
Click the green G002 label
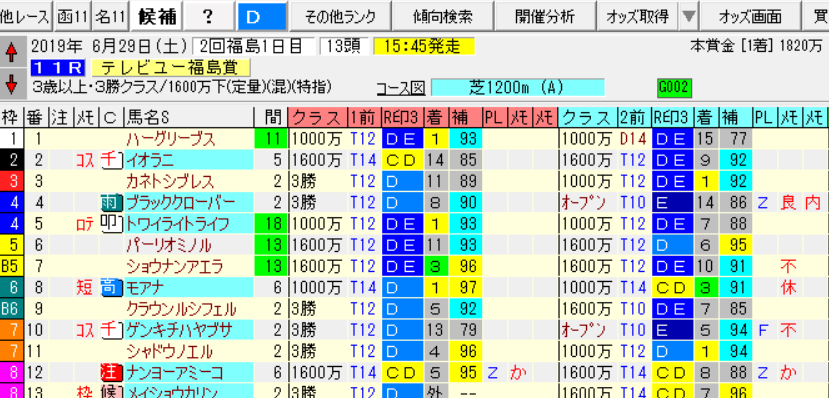tap(674, 87)
